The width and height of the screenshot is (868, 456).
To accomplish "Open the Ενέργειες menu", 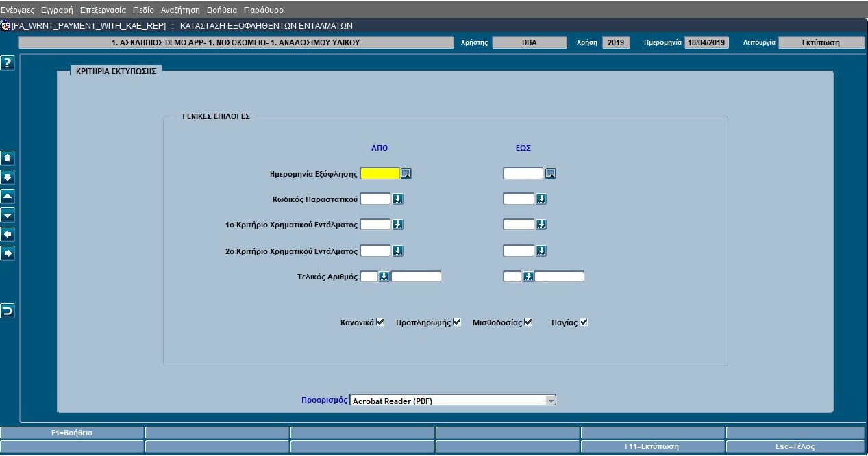I will pyautogui.click(x=18, y=10).
